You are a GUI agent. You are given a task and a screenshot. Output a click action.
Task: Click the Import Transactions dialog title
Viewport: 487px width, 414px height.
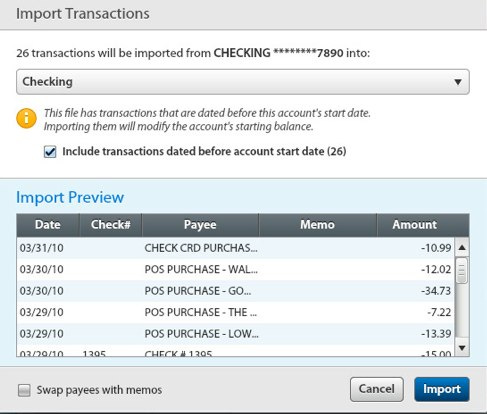point(83,14)
